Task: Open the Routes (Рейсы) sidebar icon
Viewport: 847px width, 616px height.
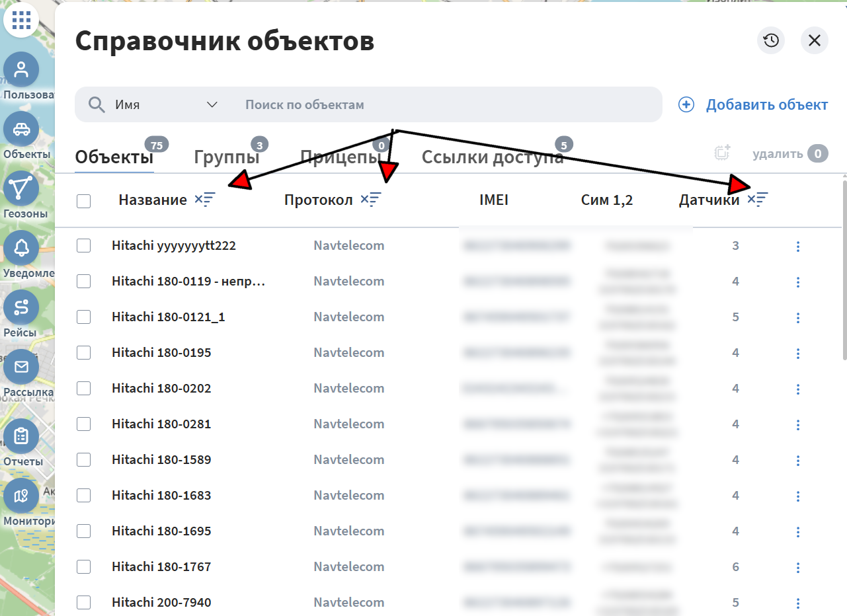Action: 21,307
